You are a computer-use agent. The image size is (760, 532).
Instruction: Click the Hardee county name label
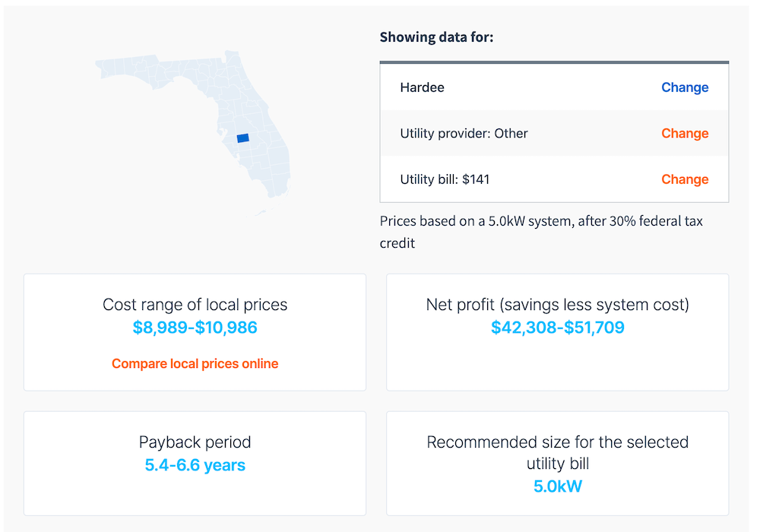pos(422,87)
